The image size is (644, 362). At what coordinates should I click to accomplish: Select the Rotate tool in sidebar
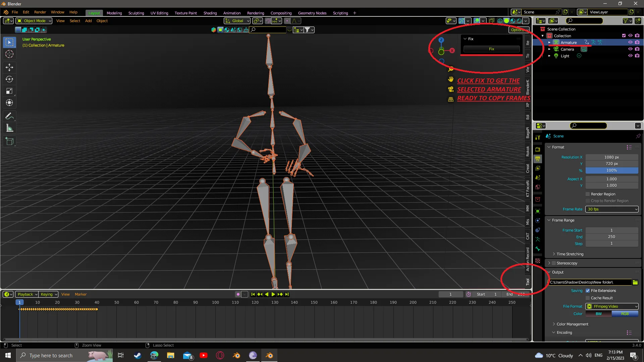[10, 79]
